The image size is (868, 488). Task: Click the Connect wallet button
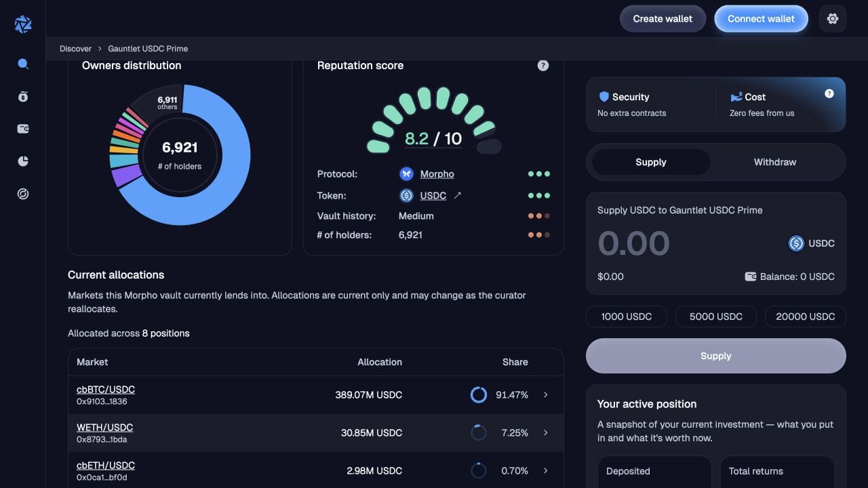coord(761,19)
